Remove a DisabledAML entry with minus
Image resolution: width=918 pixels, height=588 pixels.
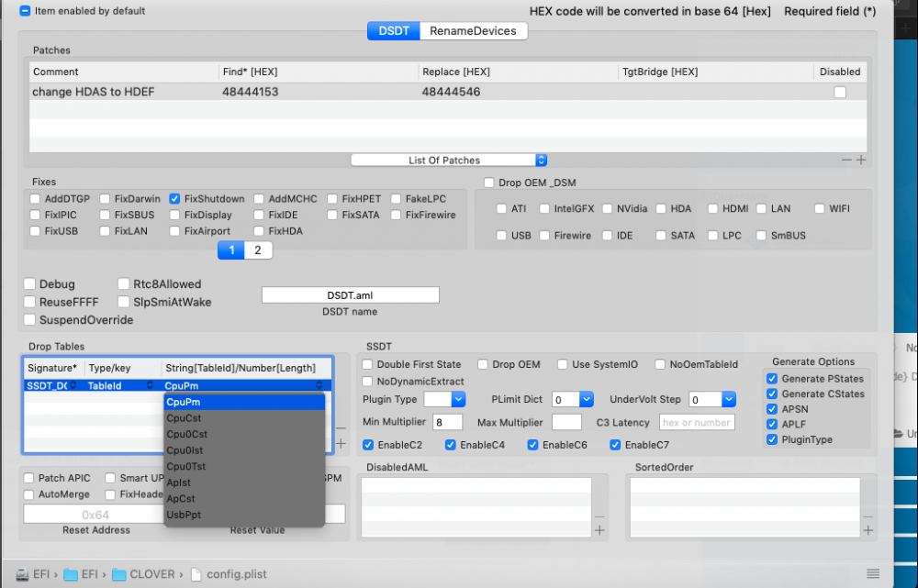click(x=599, y=516)
